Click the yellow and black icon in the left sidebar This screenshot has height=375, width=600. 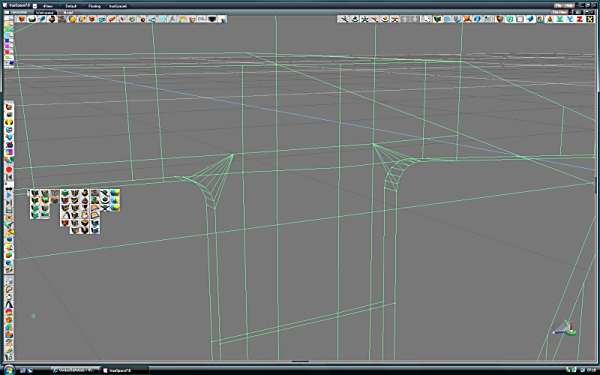tap(9, 122)
